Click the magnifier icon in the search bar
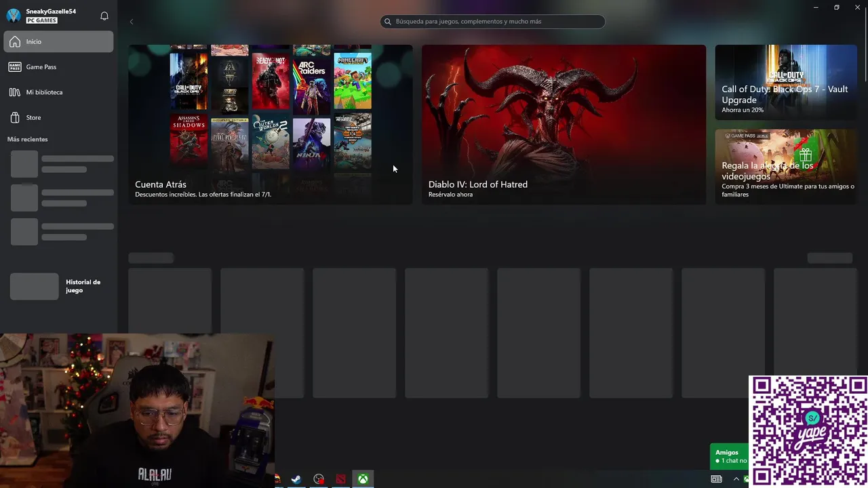The width and height of the screenshot is (868, 488). [388, 22]
